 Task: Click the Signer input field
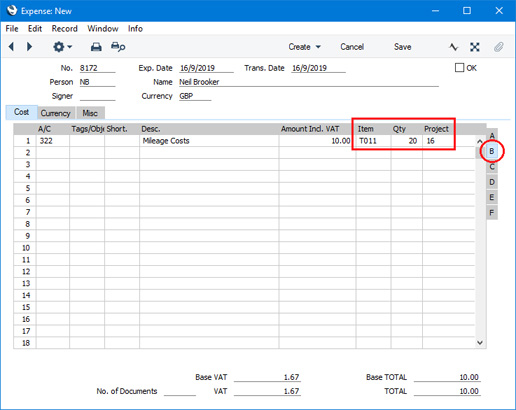tap(97, 96)
